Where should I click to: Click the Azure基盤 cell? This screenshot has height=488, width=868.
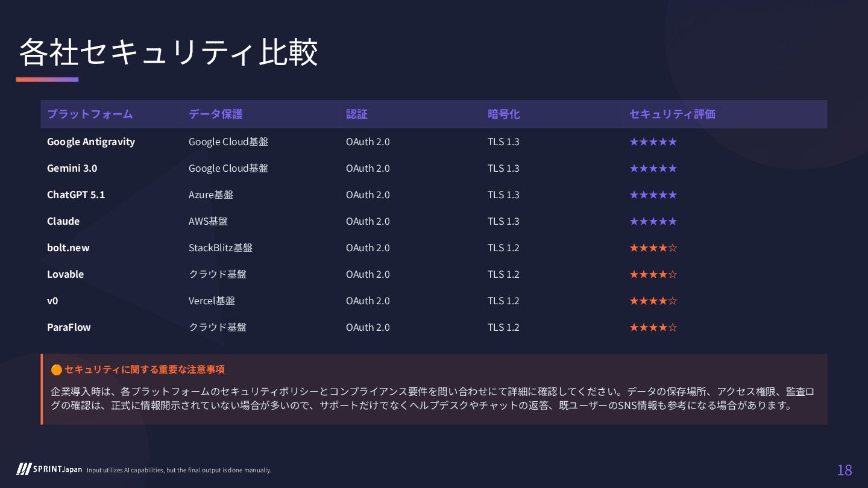pyautogui.click(x=211, y=195)
